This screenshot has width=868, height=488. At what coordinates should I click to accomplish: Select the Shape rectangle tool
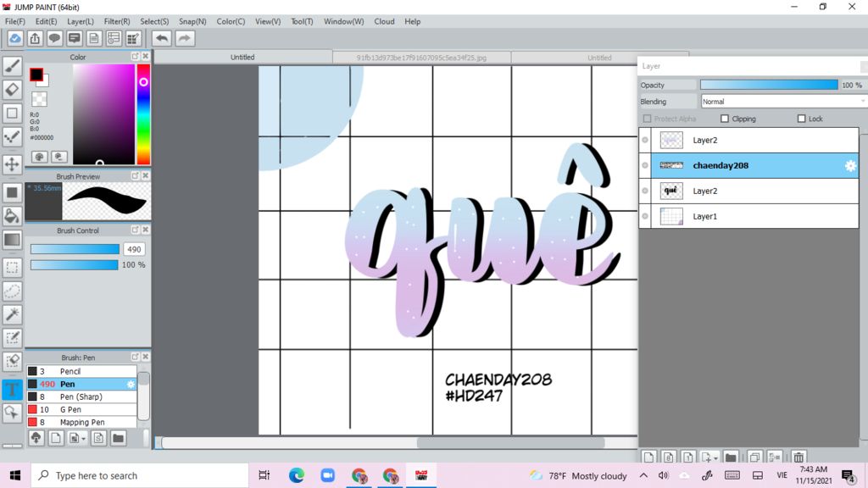tap(12, 113)
